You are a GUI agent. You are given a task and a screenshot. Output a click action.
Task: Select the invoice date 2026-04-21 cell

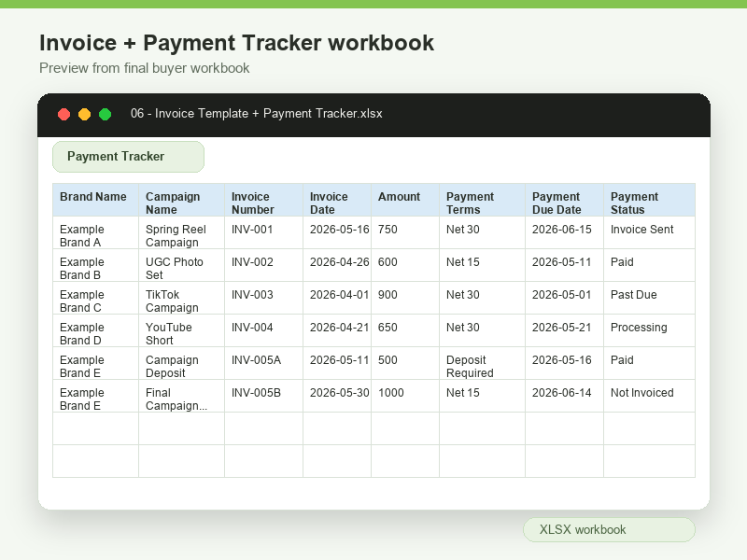click(x=337, y=330)
